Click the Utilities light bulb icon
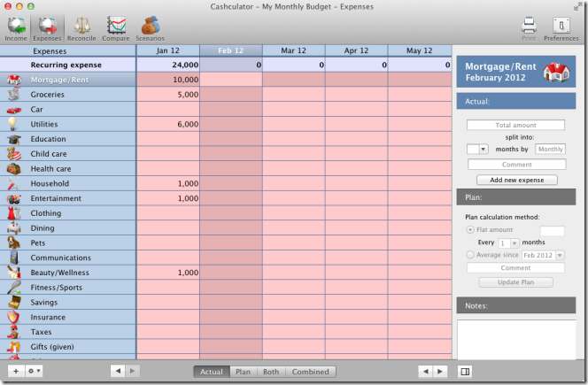Viewport: 588px width, 385px height. point(12,124)
